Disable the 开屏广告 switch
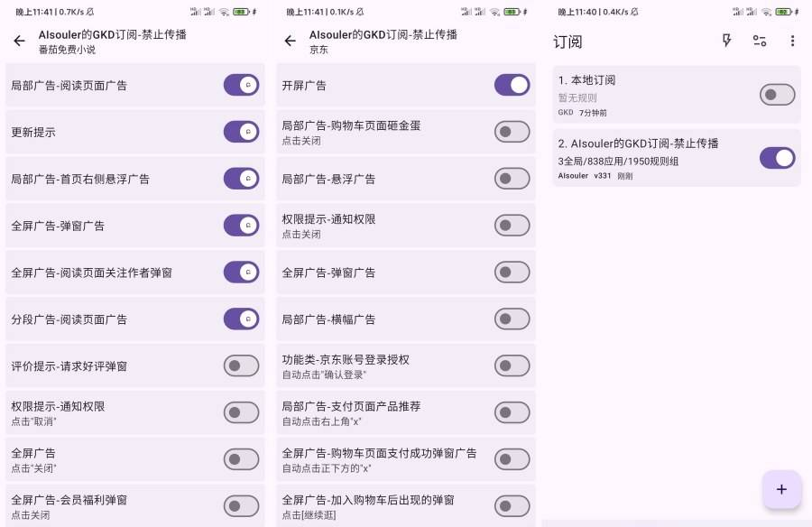812x527 pixels. point(512,85)
